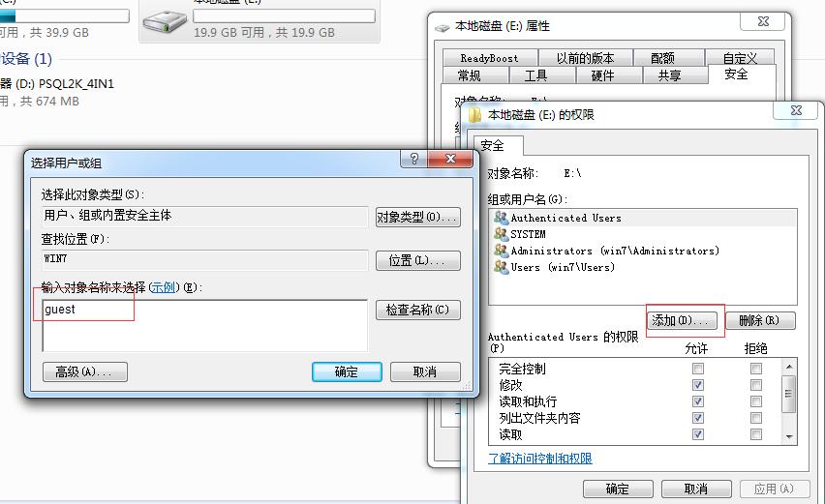Select local disk (E:) drive icon in Explorer
This screenshot has height=504, width=825.
coord(165,22)
